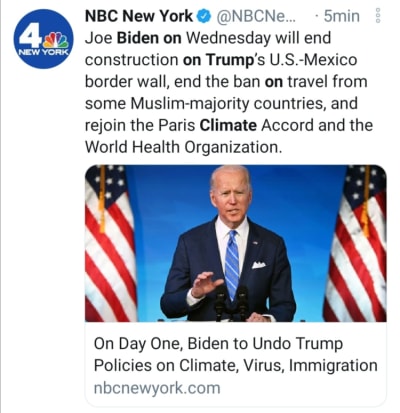Open the 'On Day One' article headline
Screen dimensions: 400x413
(235, 354)
